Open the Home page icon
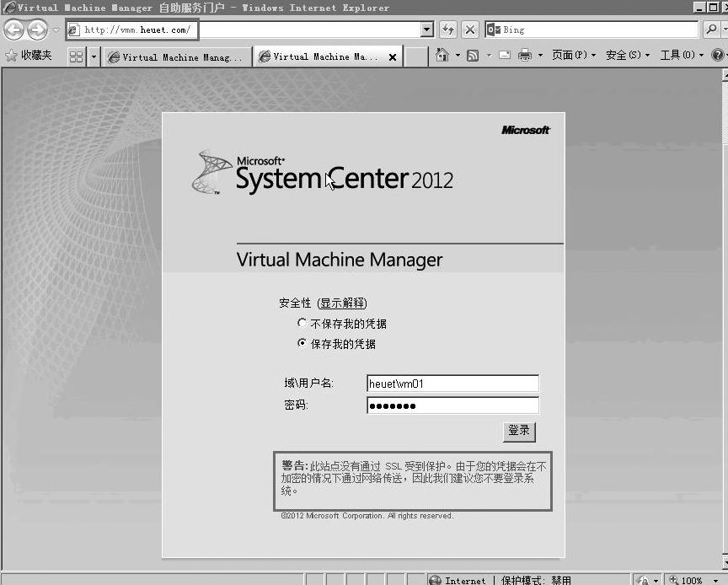This screenshot has width=728, height=585. [442, 56]
